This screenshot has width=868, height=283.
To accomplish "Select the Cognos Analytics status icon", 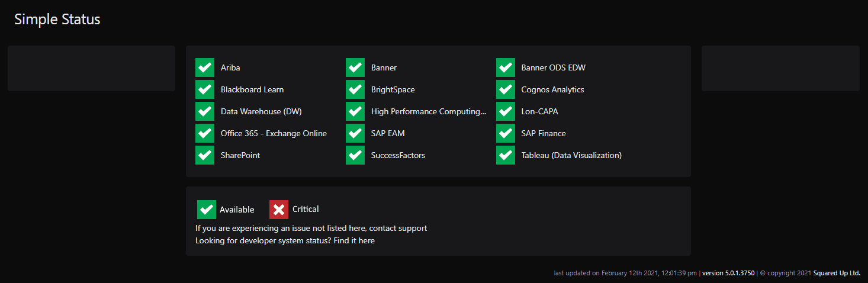I will pyautogui.click(x=506, y=89).
